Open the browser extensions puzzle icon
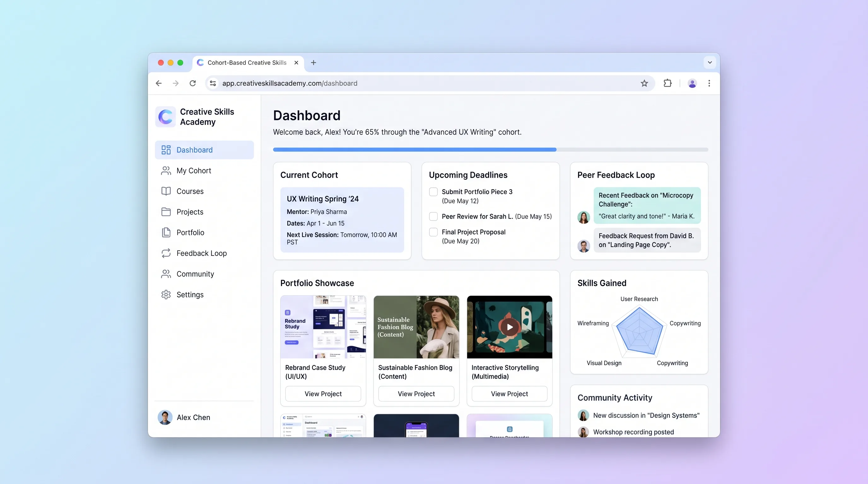This screenshot has height=484, width=868. click(667, 83)
